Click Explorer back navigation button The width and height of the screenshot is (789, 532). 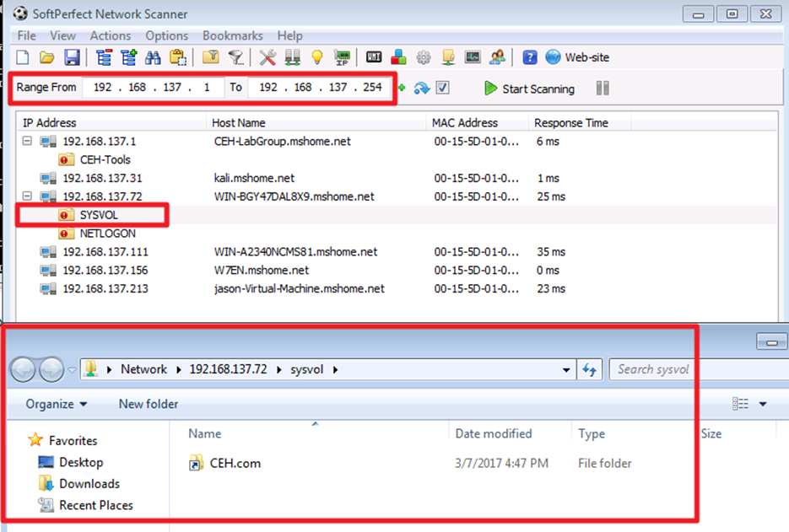23,369
